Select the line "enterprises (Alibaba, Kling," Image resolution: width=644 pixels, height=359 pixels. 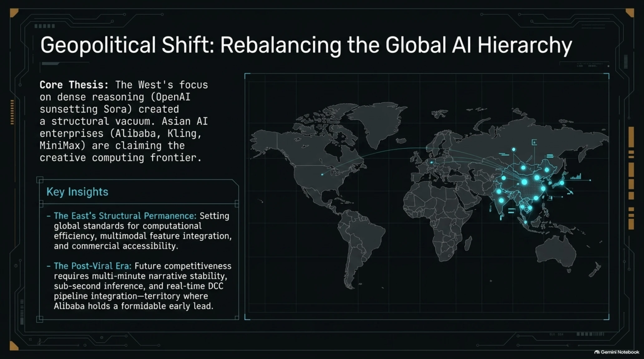(x=121, y=133)
